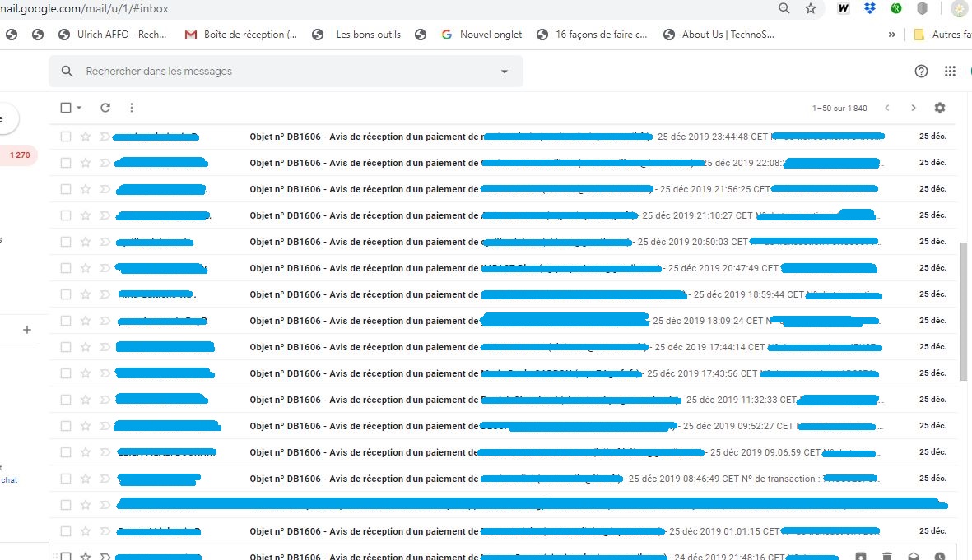Tick the select-all messages checkbox
Screen dimensions: 972x560
pos(66,108)
